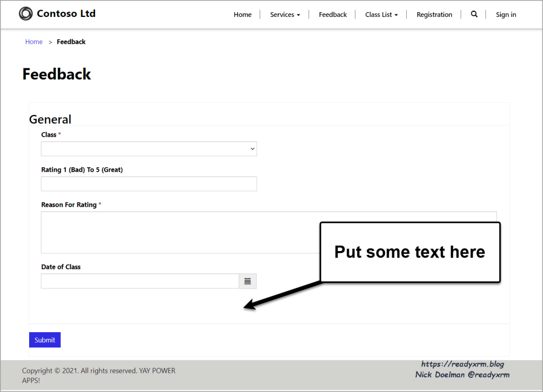Select the 'Put some text here' callout box
Image resolution: width=543 pixels, height=392 pixels.
[x=410, y=252]
